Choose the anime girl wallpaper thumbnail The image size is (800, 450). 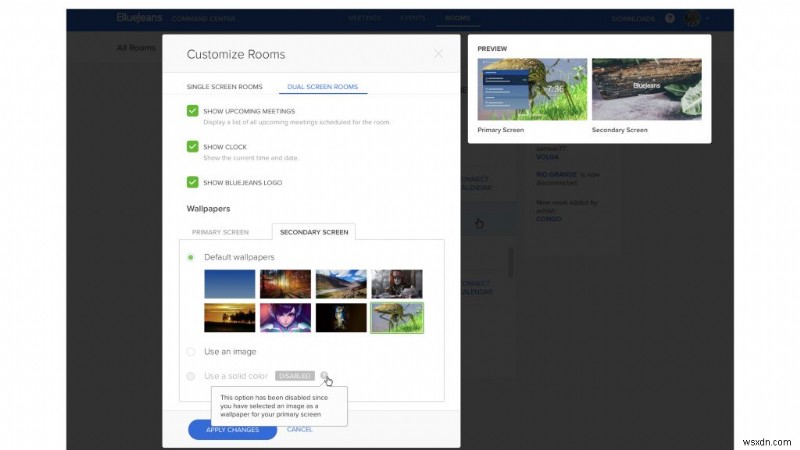(285, 318)
